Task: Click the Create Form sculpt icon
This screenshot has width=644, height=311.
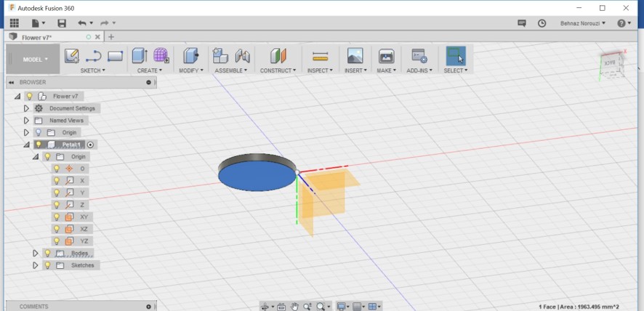Action: click(161, 55)
